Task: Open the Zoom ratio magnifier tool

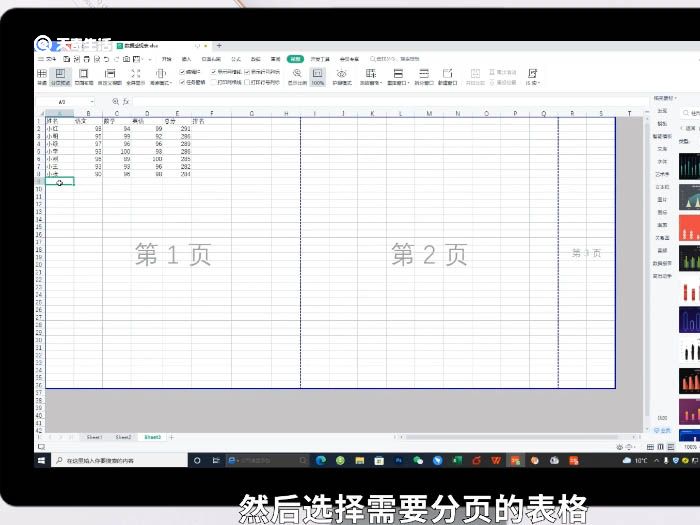Action: [297, 77]
